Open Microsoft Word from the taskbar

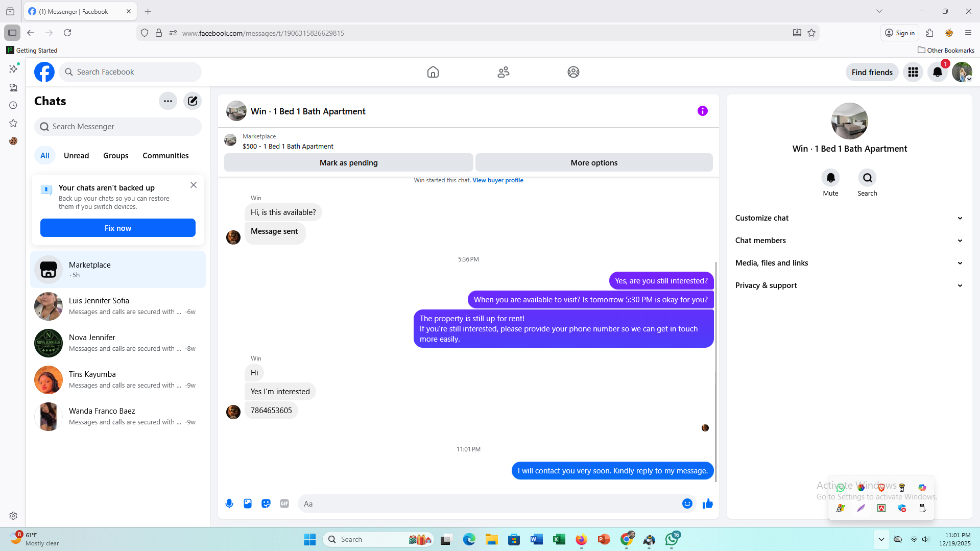point(536,539)
